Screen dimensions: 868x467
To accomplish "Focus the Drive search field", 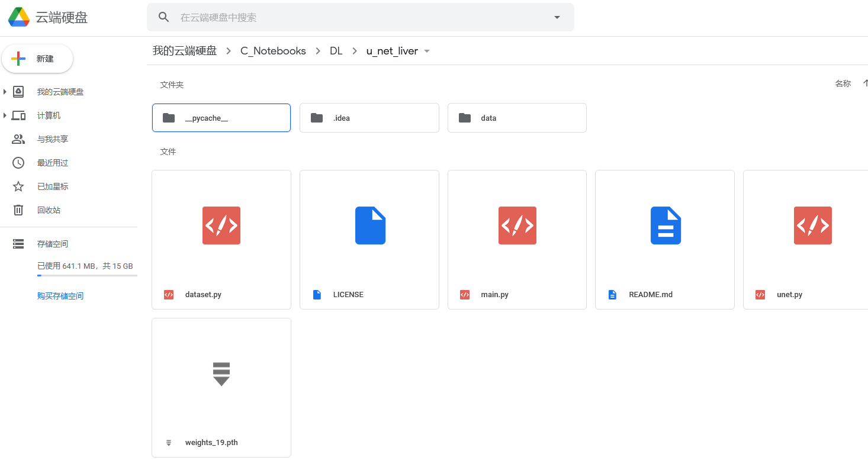I will point(361,17).
